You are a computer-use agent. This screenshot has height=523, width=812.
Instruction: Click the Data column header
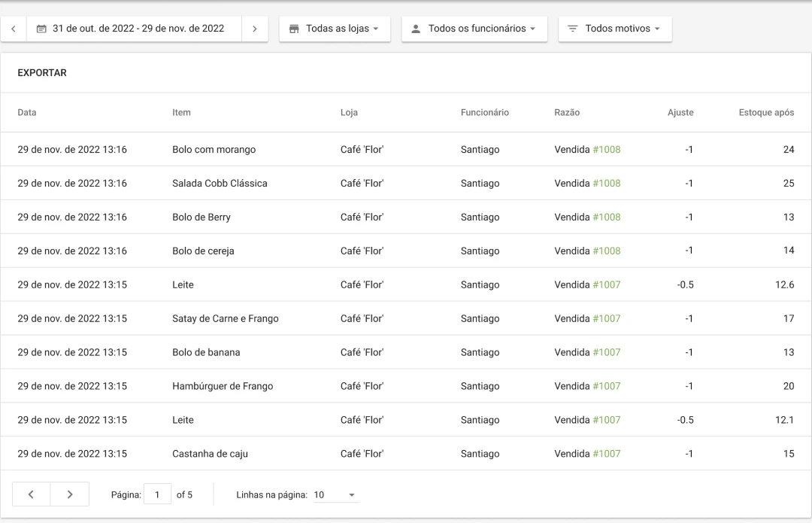[x=27, y=113]
